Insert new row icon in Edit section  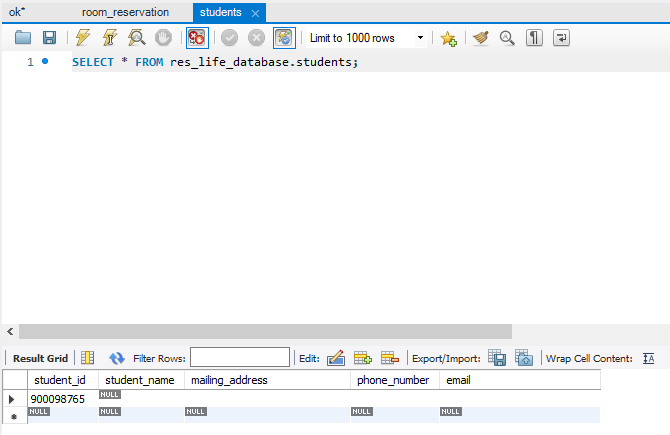click(363, 358)
